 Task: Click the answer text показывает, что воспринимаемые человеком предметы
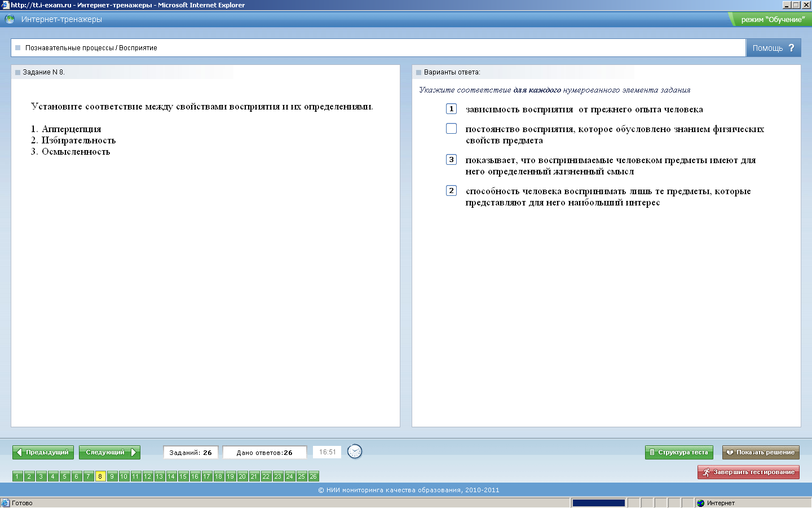[611, 166]
